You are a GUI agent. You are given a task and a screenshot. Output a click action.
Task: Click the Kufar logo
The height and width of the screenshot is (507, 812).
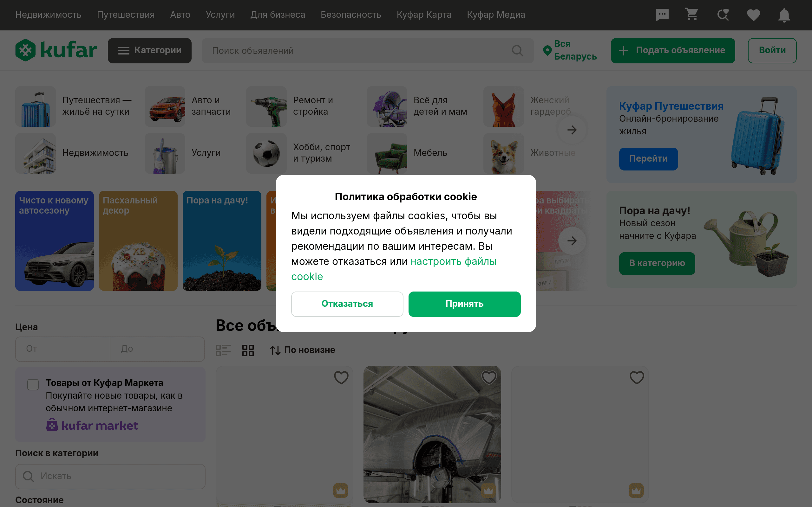(x=56, y=50)
